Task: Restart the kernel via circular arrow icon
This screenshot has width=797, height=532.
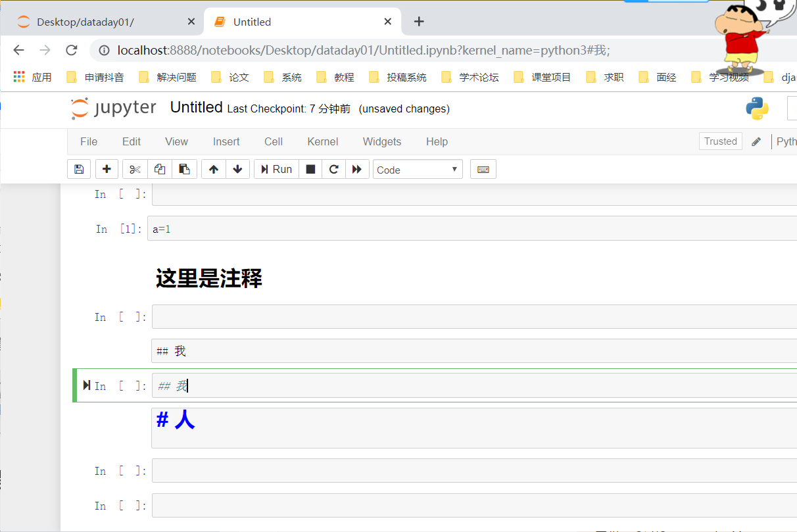Action: (333, 169)
